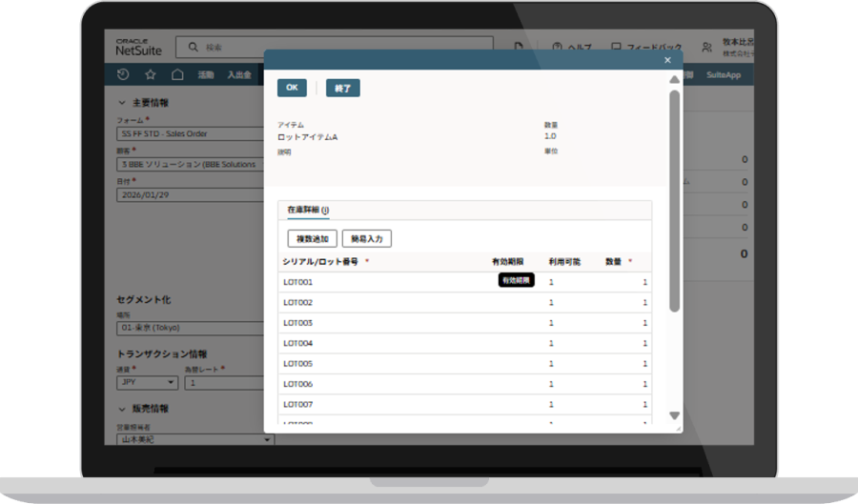Click the シリアル/ロット番号 column header
858x504 pixels.
point(320,262)
